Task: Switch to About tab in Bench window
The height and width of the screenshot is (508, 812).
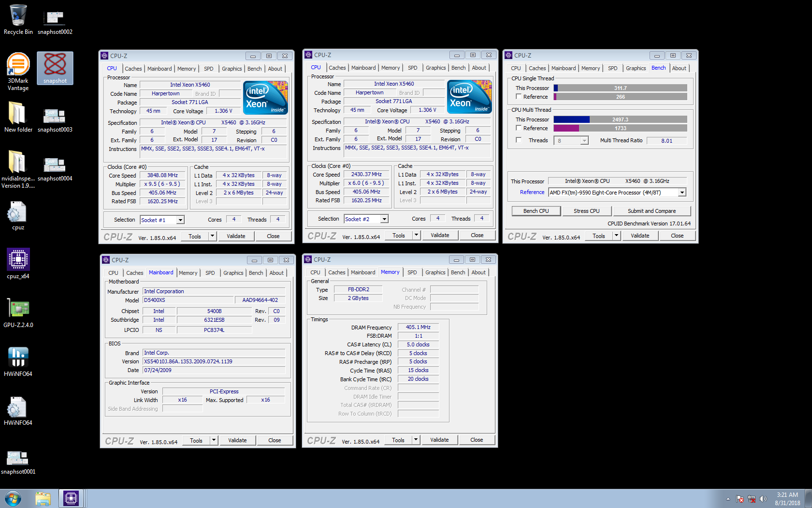Action: 679,68
